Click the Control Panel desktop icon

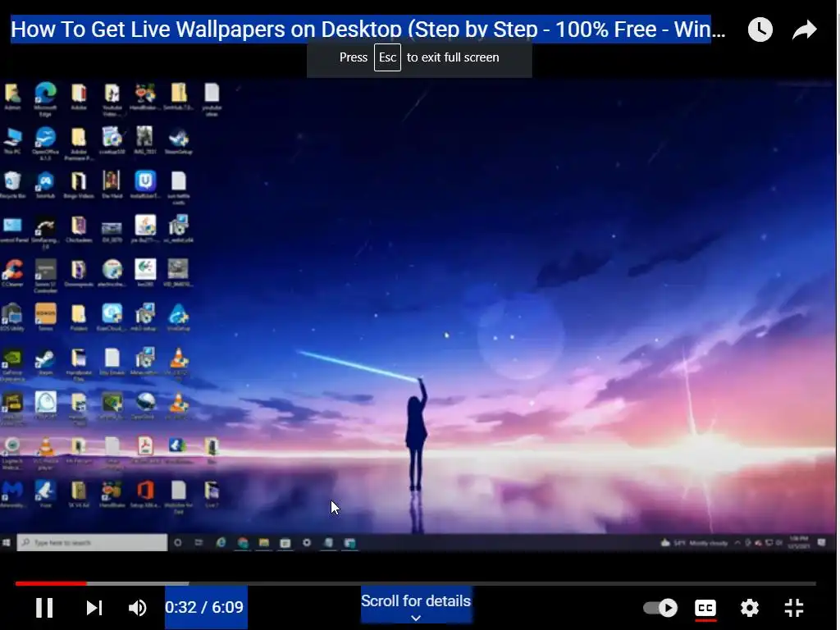12,230
